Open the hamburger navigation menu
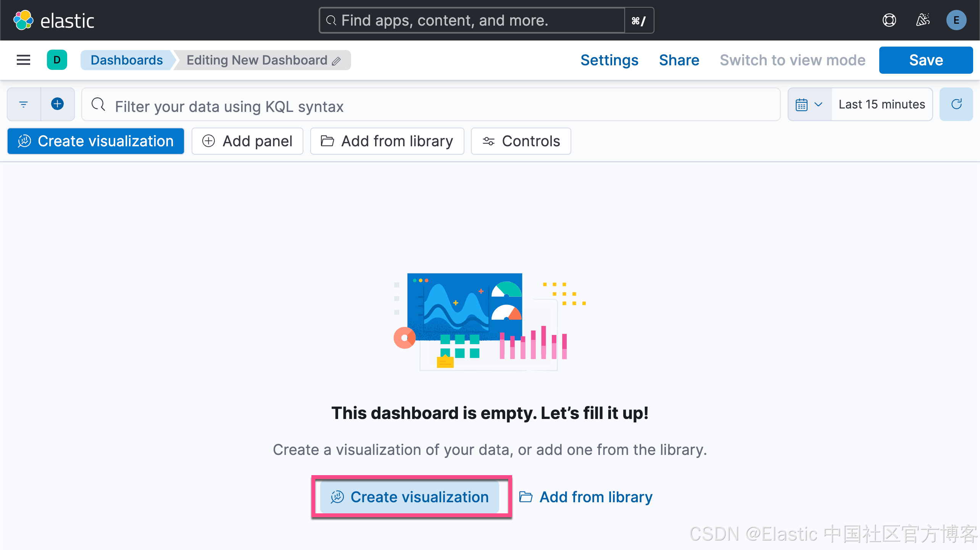The height and width of the screenshot is (550, 980). (x=23, y=60)
